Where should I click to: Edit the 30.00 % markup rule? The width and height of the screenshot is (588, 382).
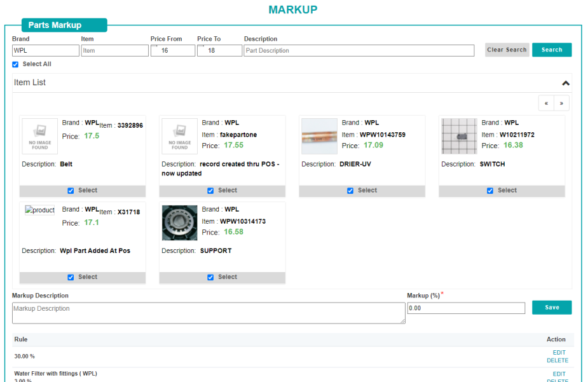[559, 353]
